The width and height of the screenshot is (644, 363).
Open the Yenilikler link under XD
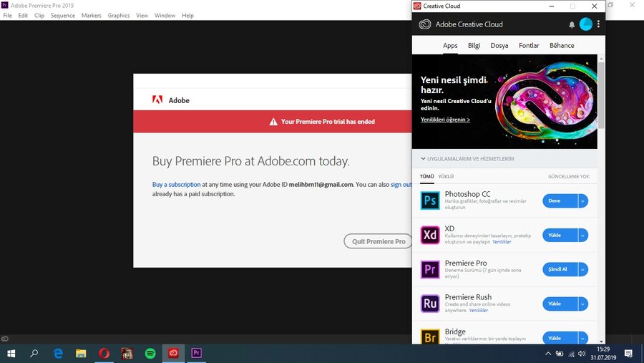502,242
